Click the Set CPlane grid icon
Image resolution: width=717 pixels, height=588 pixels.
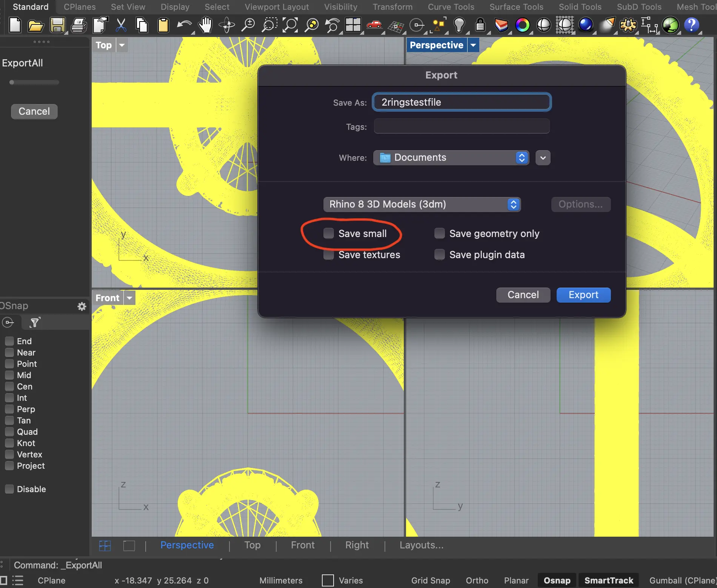click(395, 25)
